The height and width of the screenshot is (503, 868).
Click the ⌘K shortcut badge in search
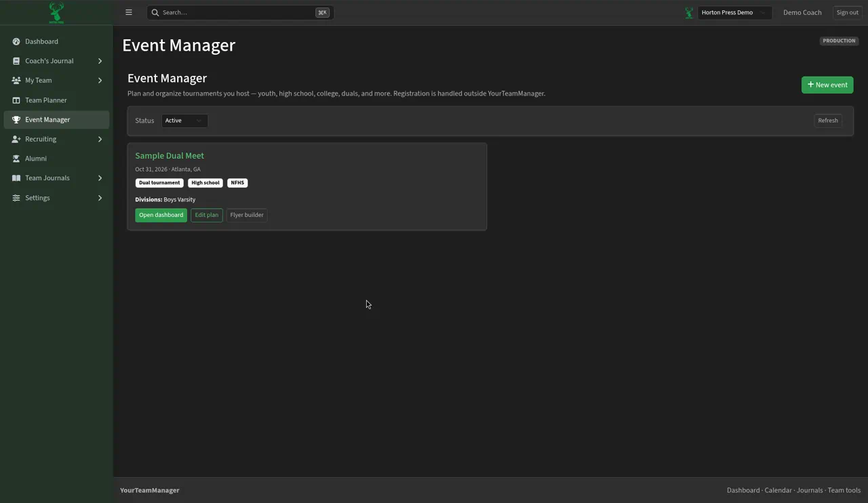tap(322, 12)
